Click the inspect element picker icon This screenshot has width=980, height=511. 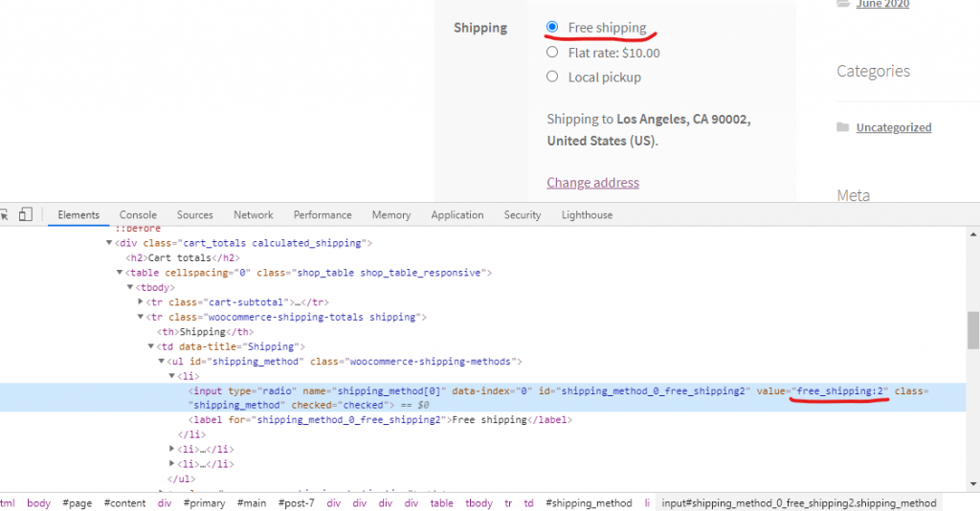tap(4, 214)
